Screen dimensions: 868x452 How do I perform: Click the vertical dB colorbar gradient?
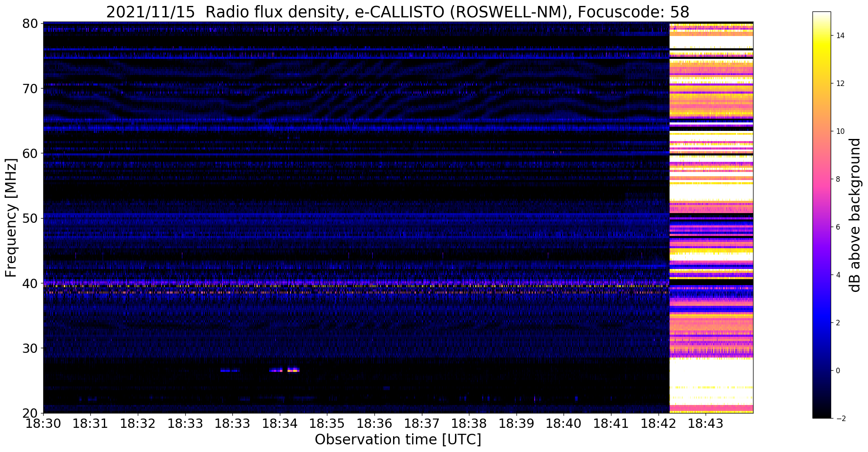click(x=821, y=215)
